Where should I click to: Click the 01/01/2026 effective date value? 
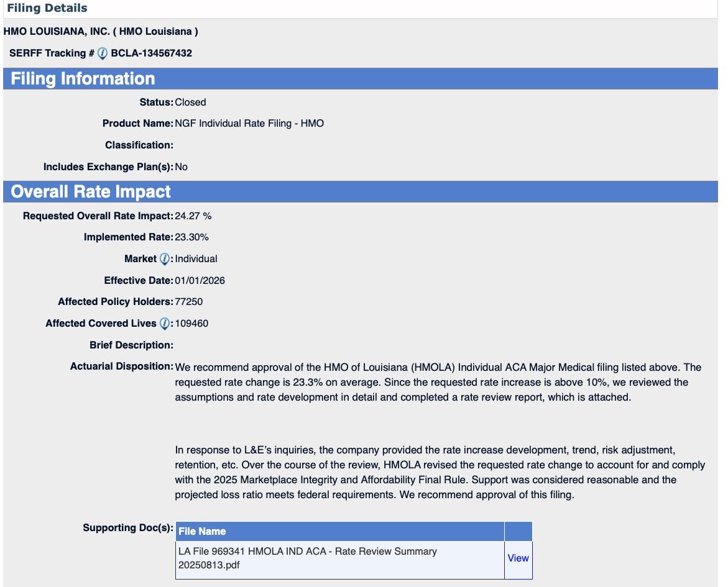point(200,281)
